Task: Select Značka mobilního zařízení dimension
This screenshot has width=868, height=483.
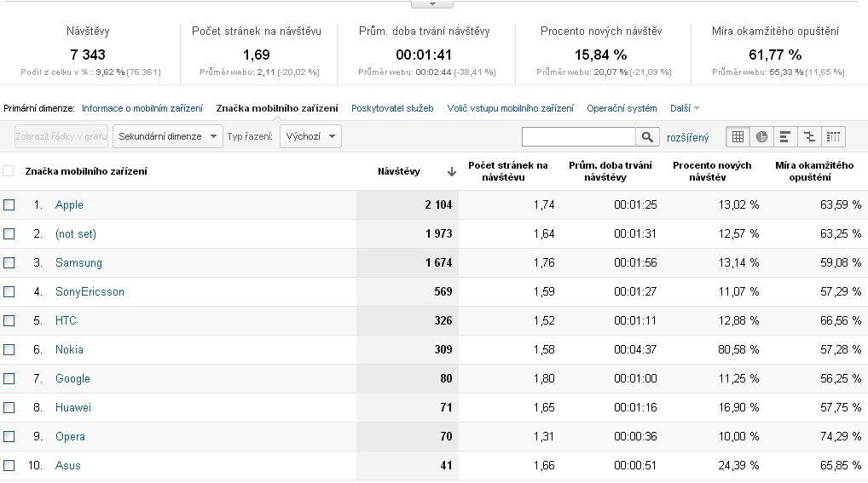Action: [x=277, y=108]
